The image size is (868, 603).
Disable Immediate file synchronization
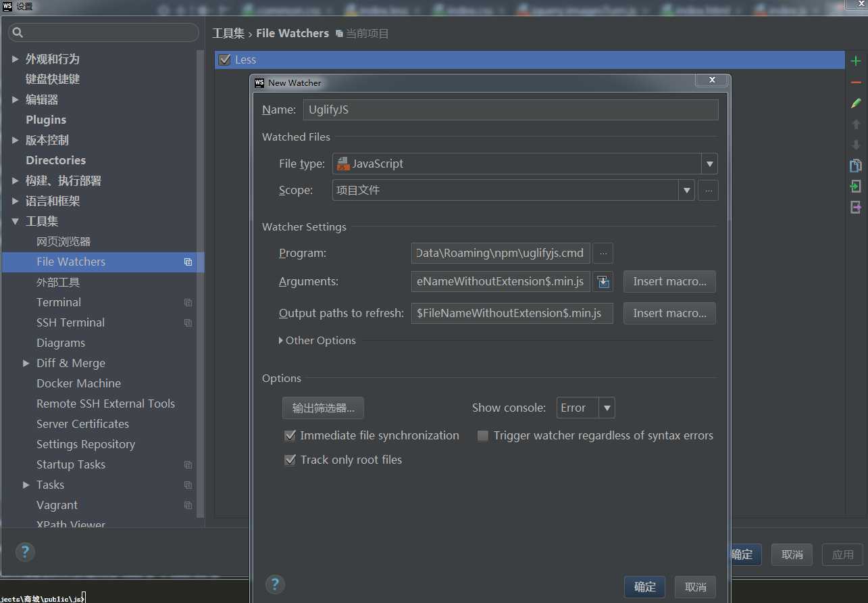(290, 436)
